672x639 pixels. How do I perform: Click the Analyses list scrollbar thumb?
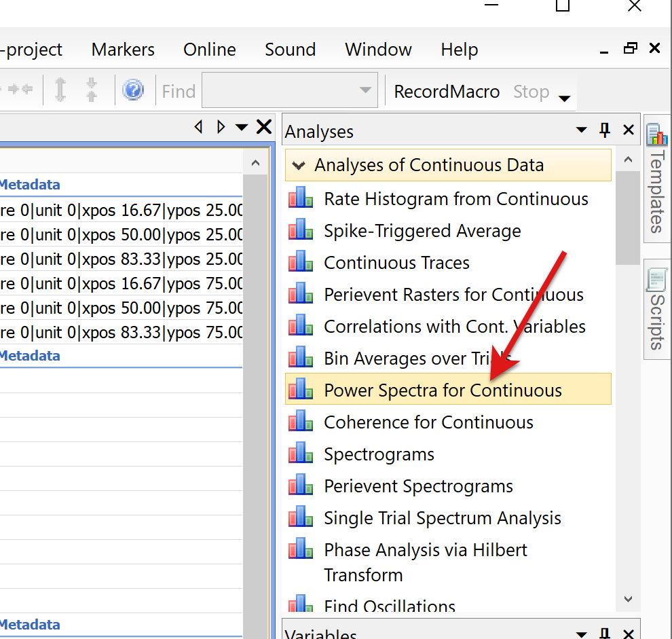pyautogui.click(x=628, y=218)
